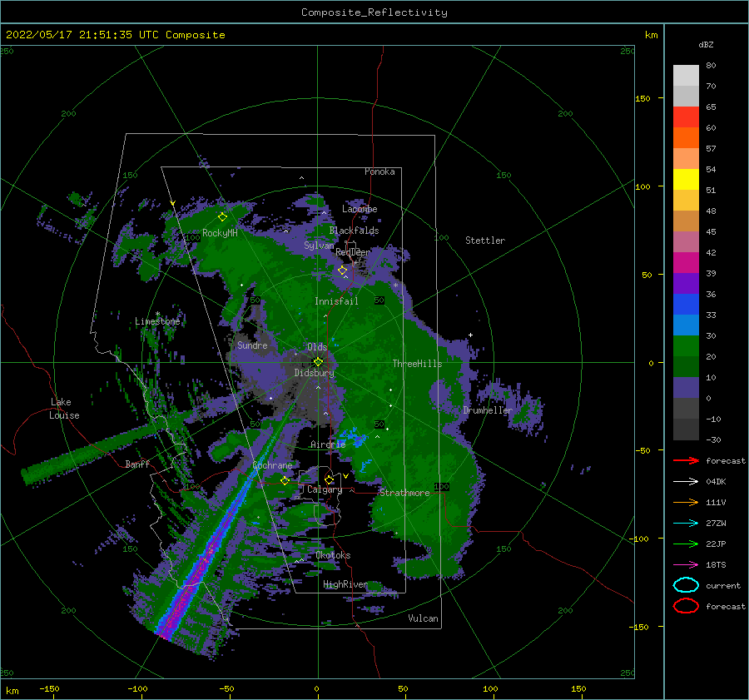Click the HighRiver city label
The width and height of the screenshot is (749, 700).
click(x=345, y=584)
